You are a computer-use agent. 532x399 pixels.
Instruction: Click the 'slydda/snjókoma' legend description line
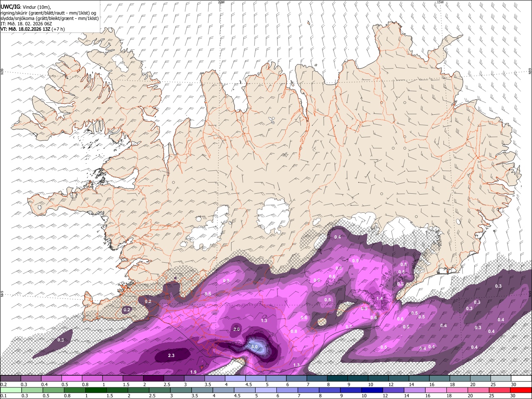click(x=49, y=18)
